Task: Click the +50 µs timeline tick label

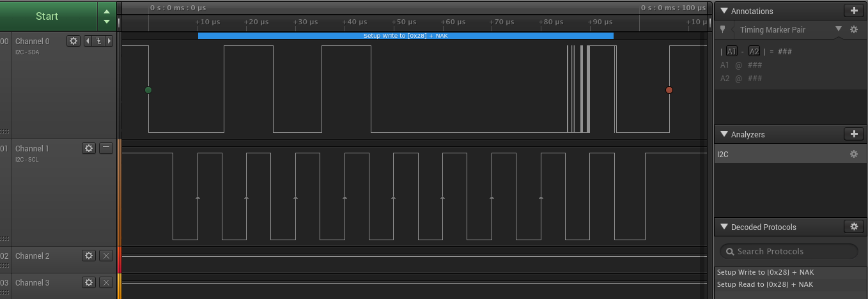Action: point(404,22)
